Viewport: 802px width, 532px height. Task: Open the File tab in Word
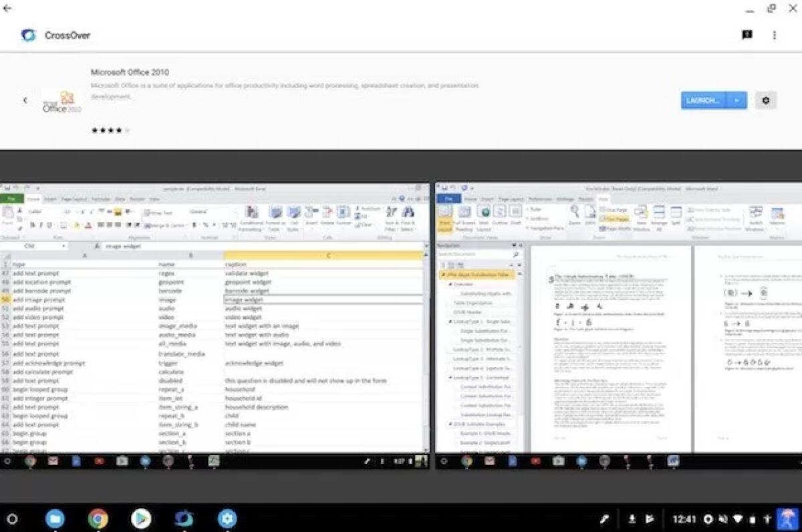(x=451, y=198)
